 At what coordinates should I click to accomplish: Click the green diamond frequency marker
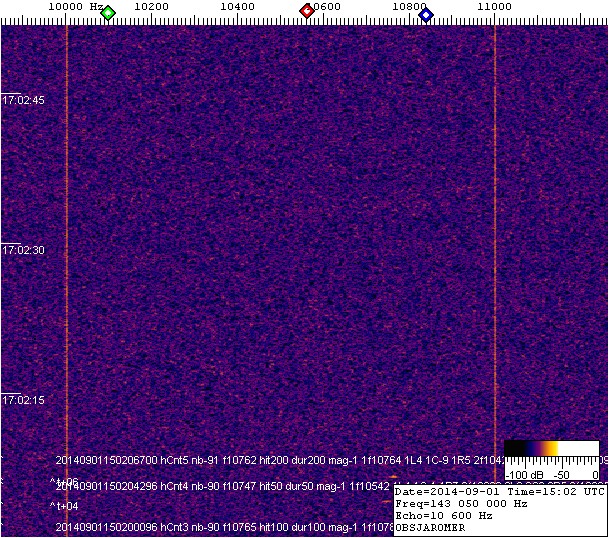[108, 13]
